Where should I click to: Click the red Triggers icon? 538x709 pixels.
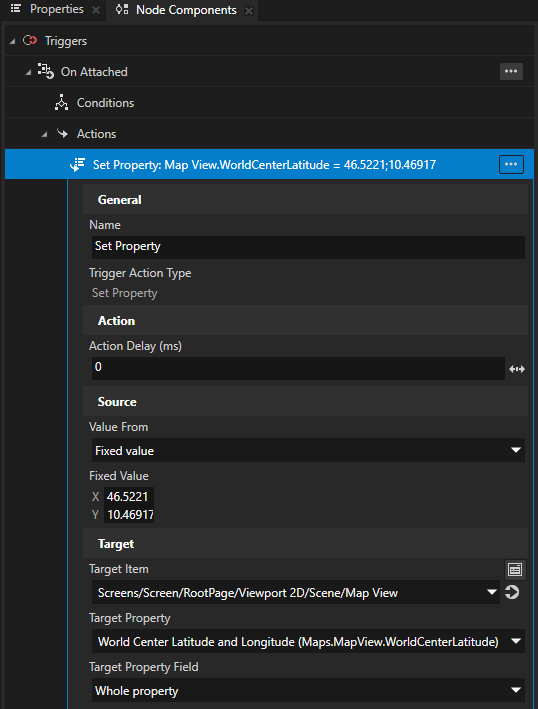click(x=30, y=40)
